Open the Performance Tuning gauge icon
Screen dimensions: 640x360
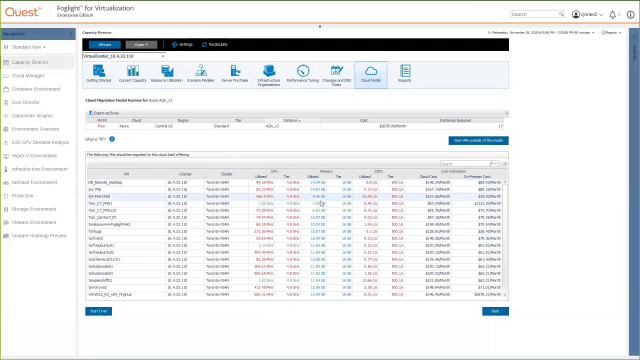click(x=302, y=74)
